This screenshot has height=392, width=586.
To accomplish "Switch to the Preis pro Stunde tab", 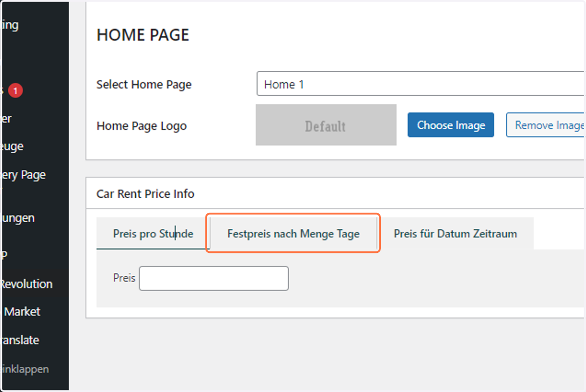I will point(153,233).
